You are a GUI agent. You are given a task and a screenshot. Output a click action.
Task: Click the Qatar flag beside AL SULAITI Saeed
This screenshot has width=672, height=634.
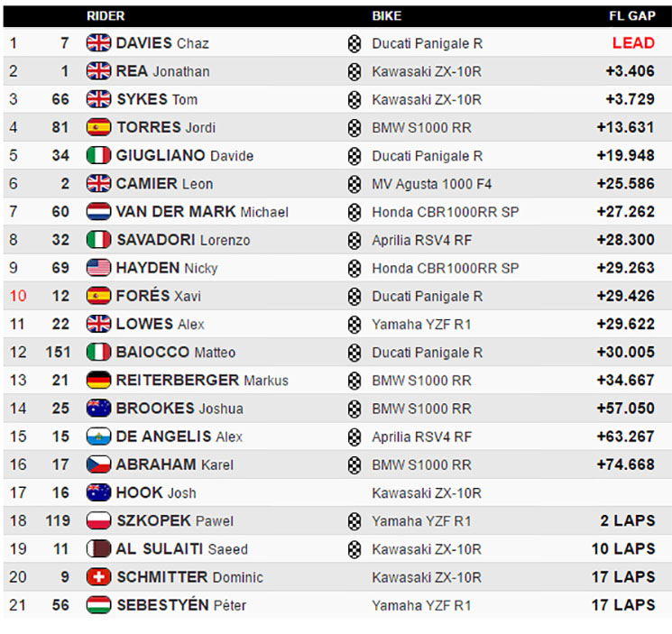pyautogui.click(x=98, y=548)
